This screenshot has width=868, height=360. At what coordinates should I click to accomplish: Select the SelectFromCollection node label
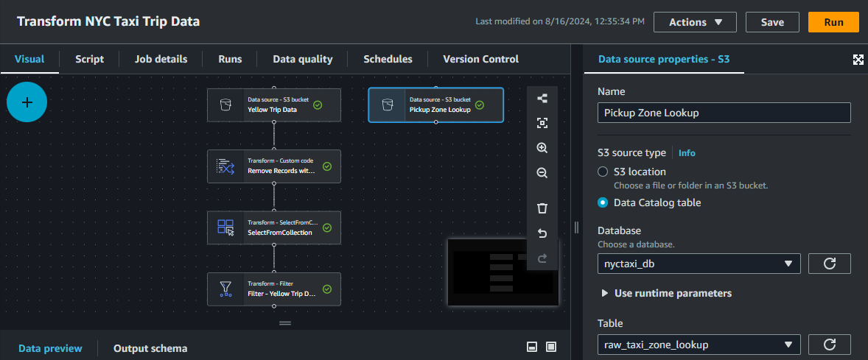(x=279, y=232)
